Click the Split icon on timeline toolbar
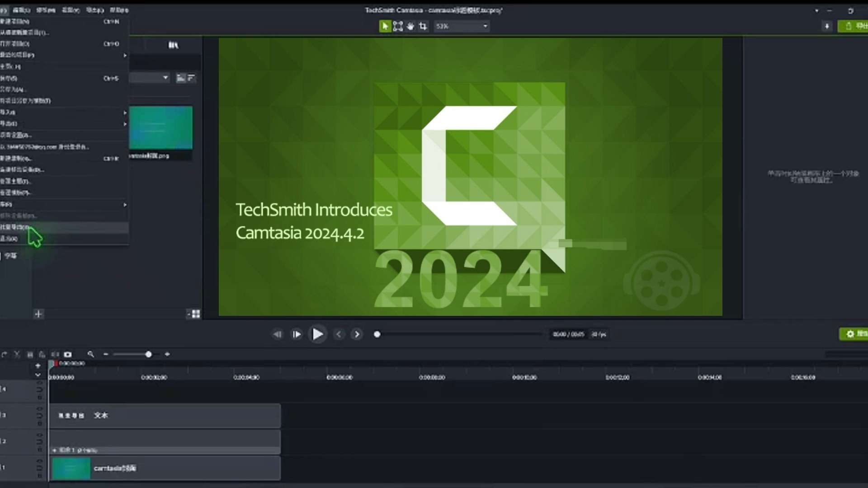 (55, 355)
